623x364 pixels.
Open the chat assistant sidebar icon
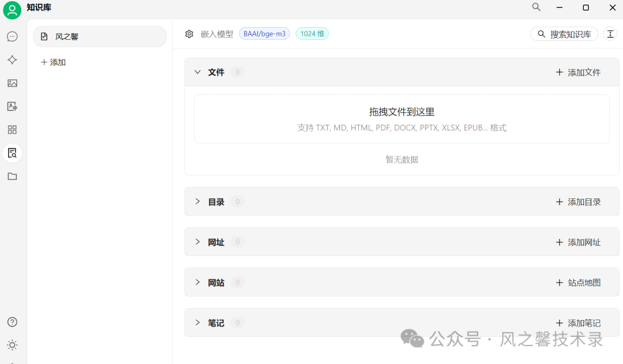pyautogui.click(x=12, y=36)
